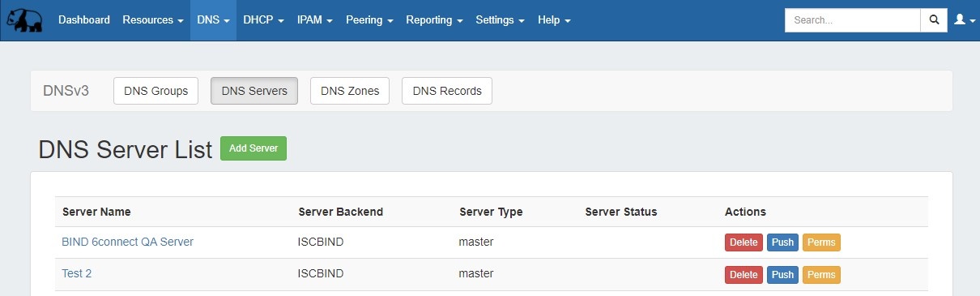Focus the Search input field
The width and height of the screenshot is (980, 296).
click(x=853, y=20)
